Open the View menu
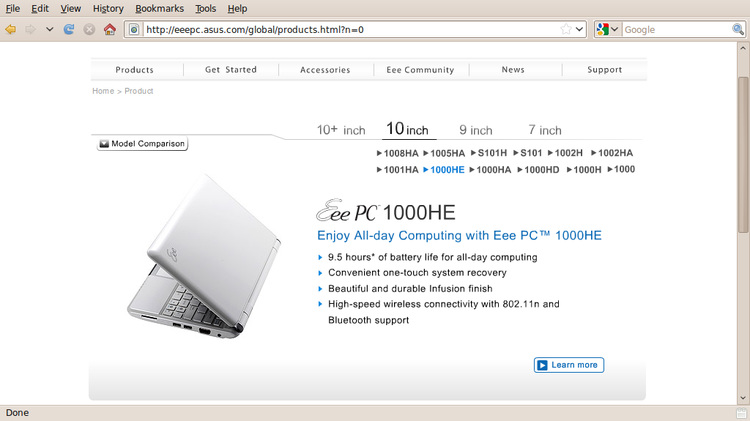The width and height of the screenshot is (750, 421). pyautogui.click(x=70, y=9)
